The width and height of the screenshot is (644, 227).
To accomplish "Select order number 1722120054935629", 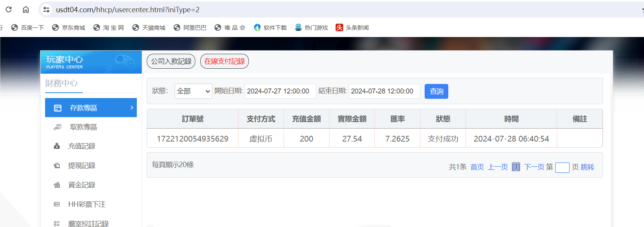I will pos(193,138).
